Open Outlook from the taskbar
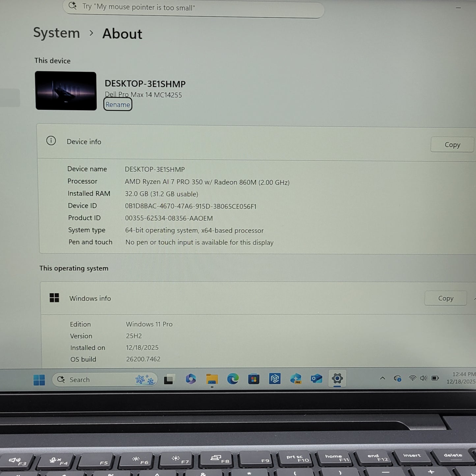Image resolution: width=476 pixels, height=476 pixels. [317, 379]
